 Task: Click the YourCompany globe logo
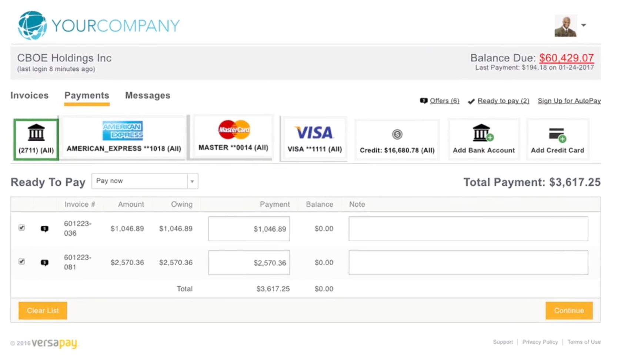(32, 25)
